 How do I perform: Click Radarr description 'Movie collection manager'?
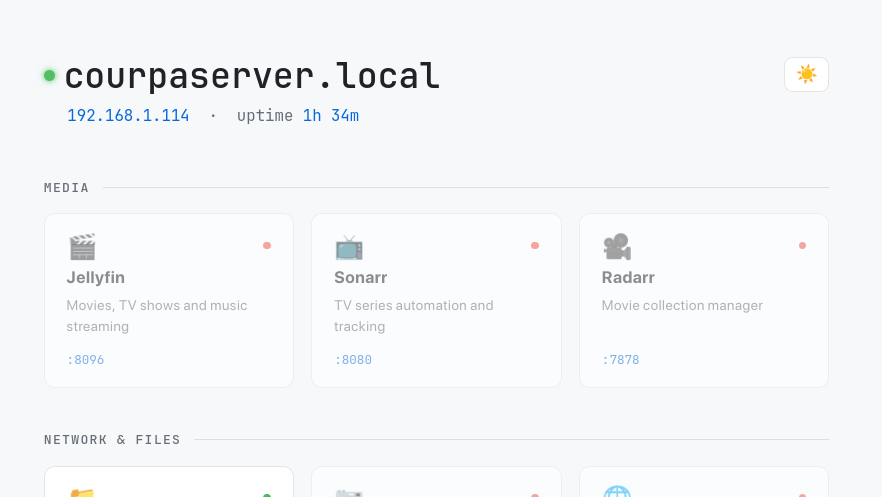coord(682,305)
